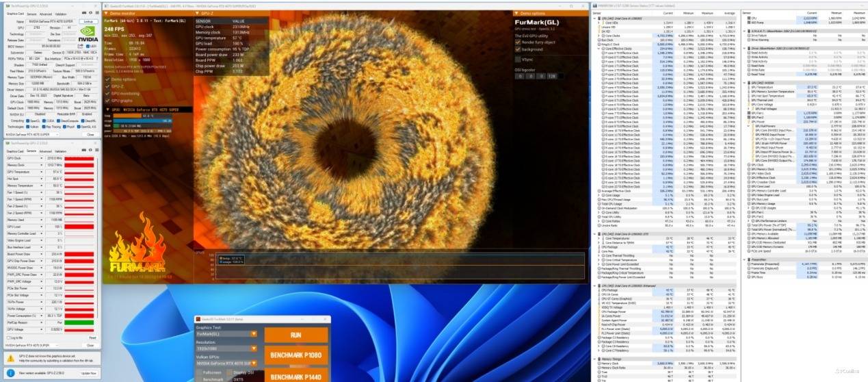Click the FurMark launcher title bar icon
This screenshot has width=868, height=382.
click(199, 320)
